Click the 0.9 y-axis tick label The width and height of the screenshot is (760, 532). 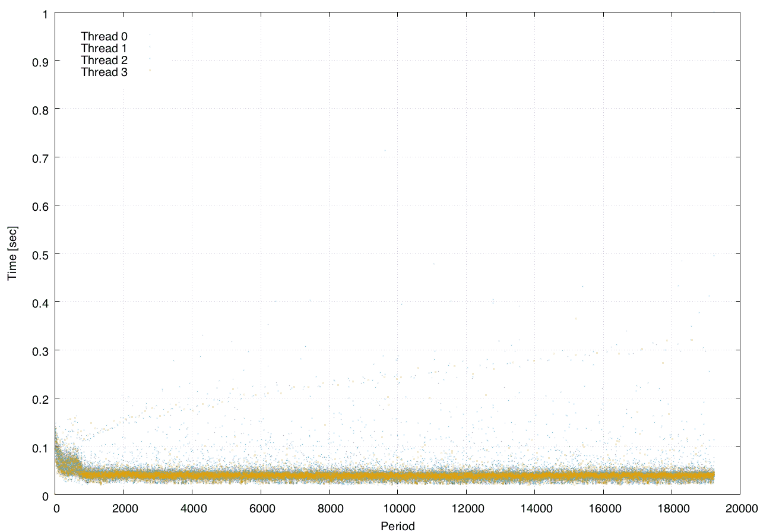tap(40, 61)
